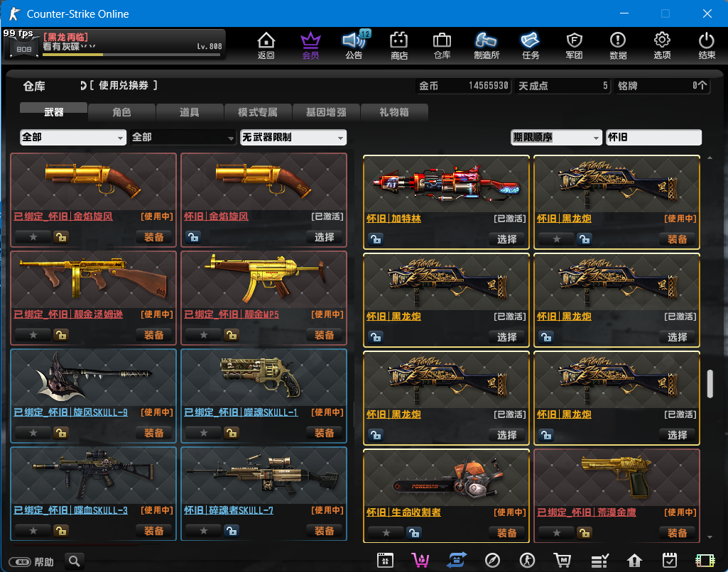Viewport: 728px width, 572px height.
Task: Toggle favorite star on 靓金MP5
Action: (x=203, y=335)
